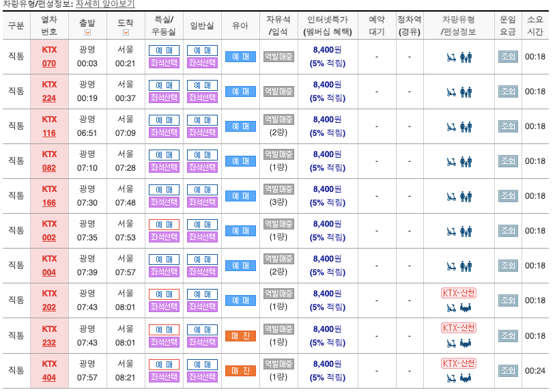
Task: Book standard class 예매 for KTX 082
Action: tap(203, 155)
